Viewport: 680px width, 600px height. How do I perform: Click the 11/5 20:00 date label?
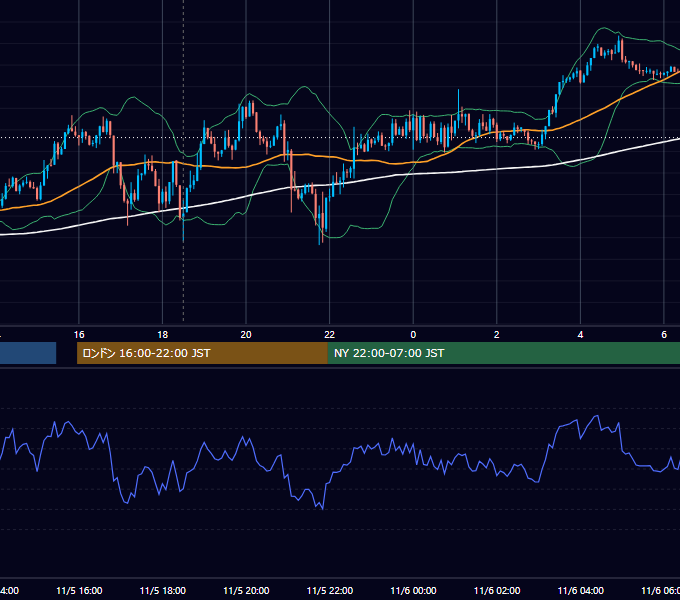tap(246, 590)
